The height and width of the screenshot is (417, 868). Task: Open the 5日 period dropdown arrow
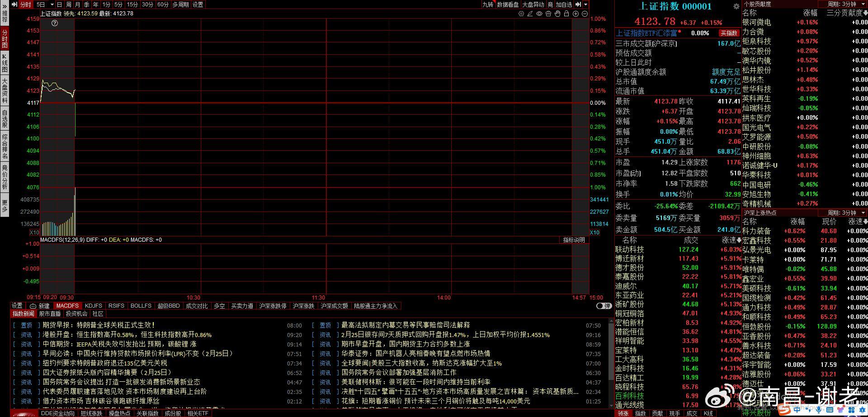(x=52, y=5)
